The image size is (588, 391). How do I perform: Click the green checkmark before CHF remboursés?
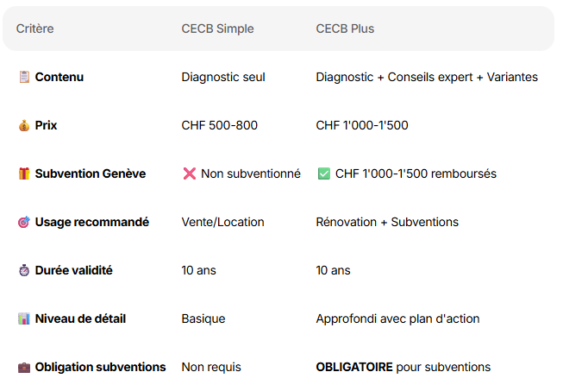[324, 174]
